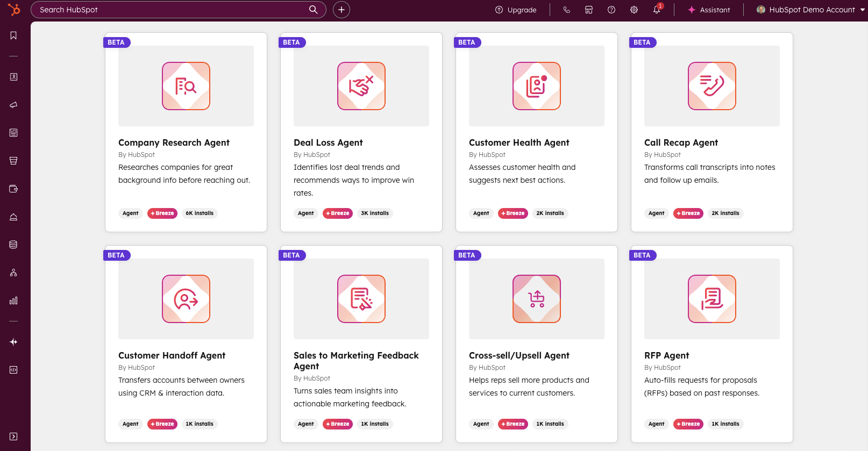Open the CRM contacts menu
Image resolution: width=868 pixels, height=451 pixels.
13,77
